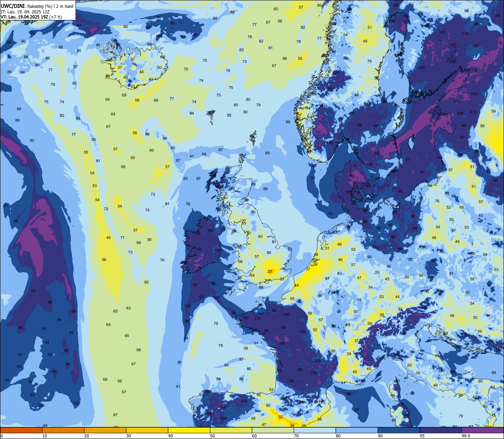Pick the 60–70 light green legend segment

pos(273,430)
